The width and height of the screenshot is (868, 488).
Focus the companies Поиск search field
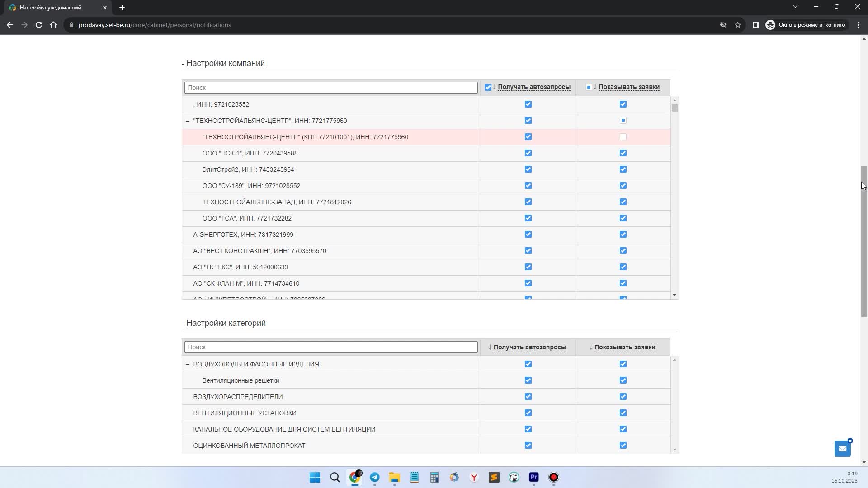click(331, 88)
